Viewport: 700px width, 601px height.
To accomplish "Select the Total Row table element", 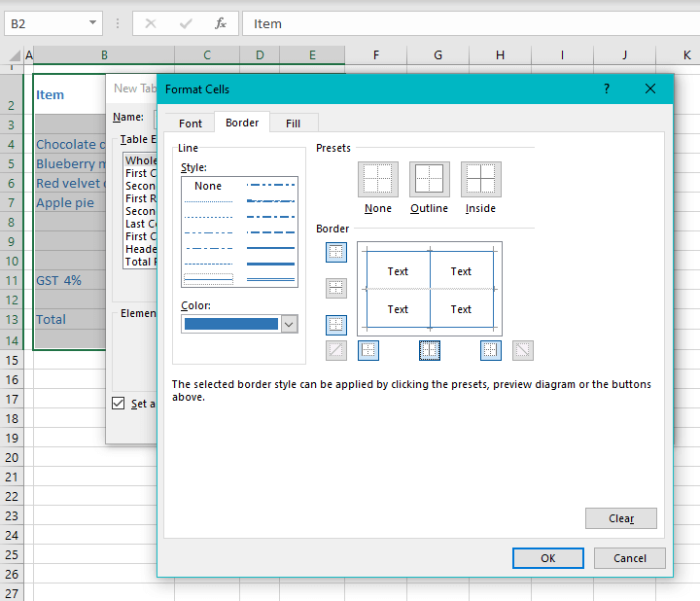I will [140, 262].
